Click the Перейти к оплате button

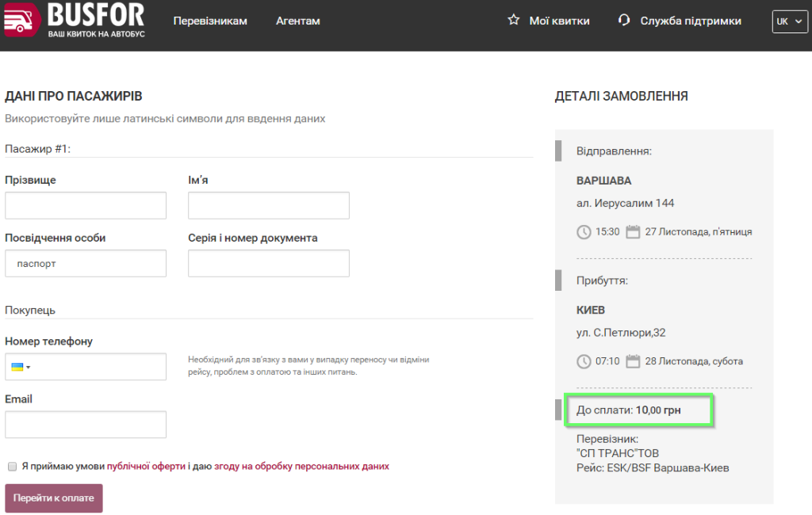54,498
